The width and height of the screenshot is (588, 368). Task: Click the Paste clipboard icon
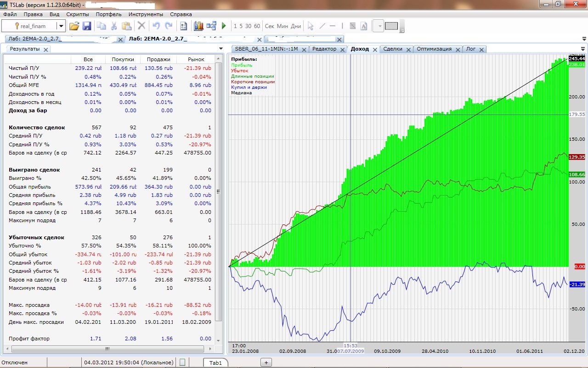pos(126,26)
